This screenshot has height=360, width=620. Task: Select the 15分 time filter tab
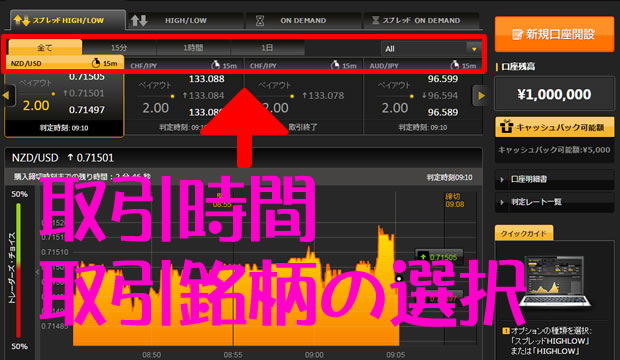119,48
